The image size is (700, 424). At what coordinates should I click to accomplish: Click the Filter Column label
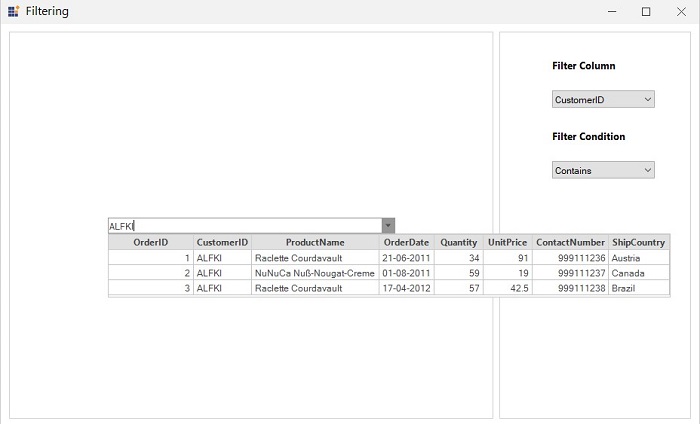pos(583,66)
